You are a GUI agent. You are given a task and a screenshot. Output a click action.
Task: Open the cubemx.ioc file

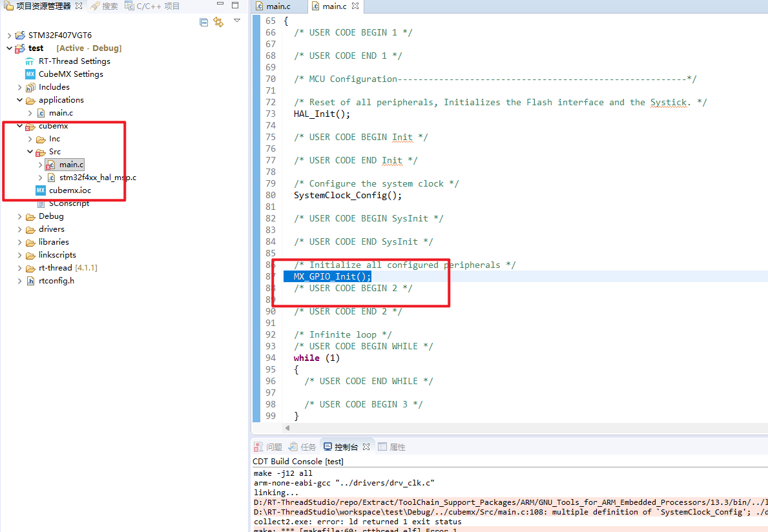(x=70, y=190)
